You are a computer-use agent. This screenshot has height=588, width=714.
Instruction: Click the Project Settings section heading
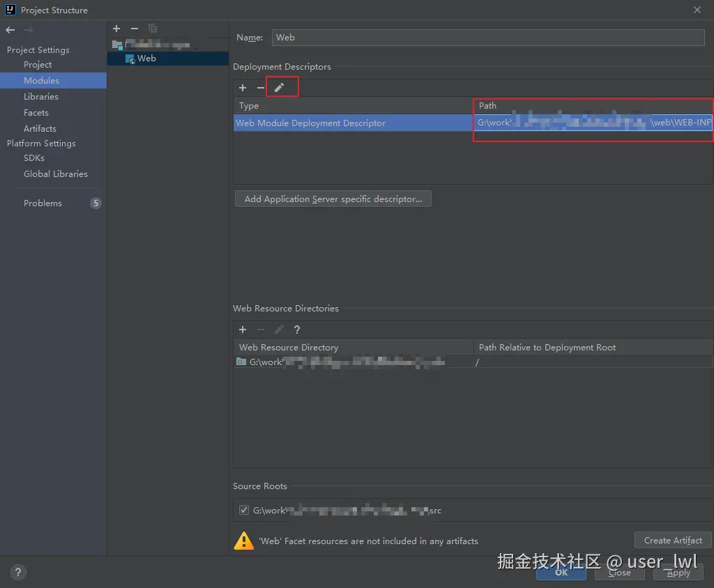38,50
